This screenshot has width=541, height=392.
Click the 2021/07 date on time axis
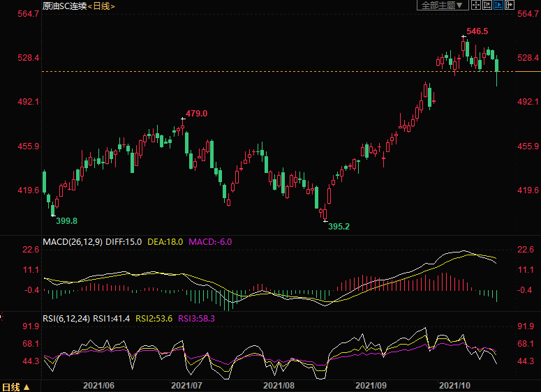(187, 385)
